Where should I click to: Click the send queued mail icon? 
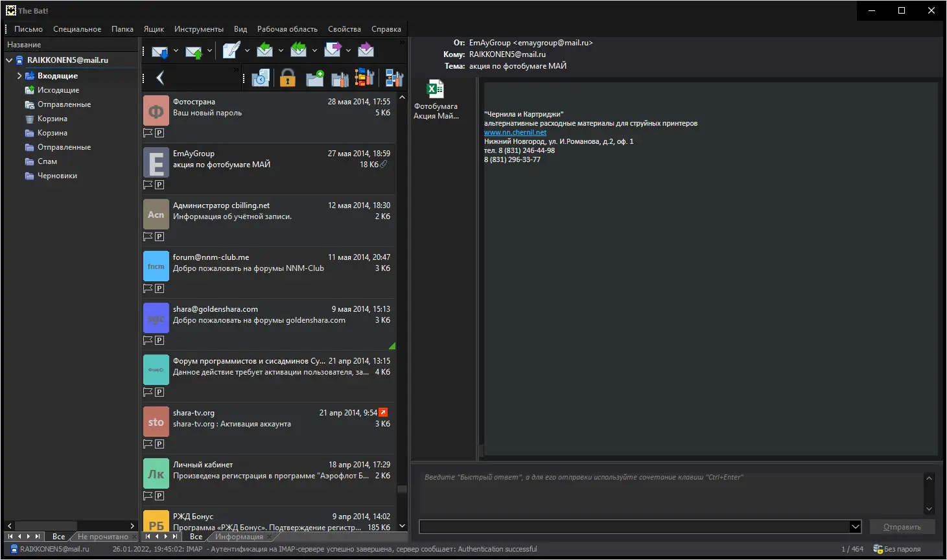pos(194,51)
